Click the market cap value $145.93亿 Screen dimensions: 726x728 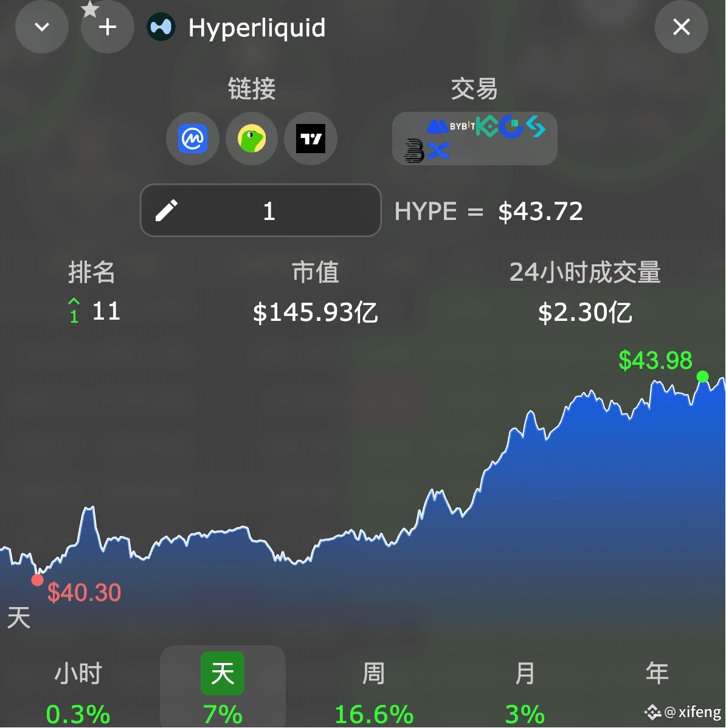(316, 312)
